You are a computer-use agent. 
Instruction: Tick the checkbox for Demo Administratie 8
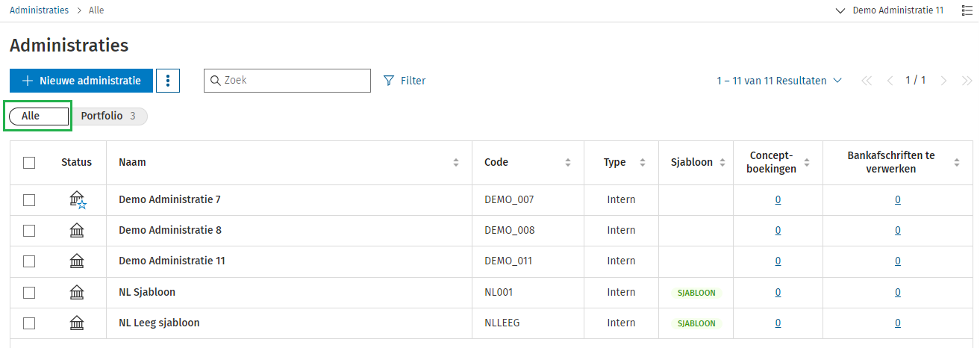tap(29, 231)
